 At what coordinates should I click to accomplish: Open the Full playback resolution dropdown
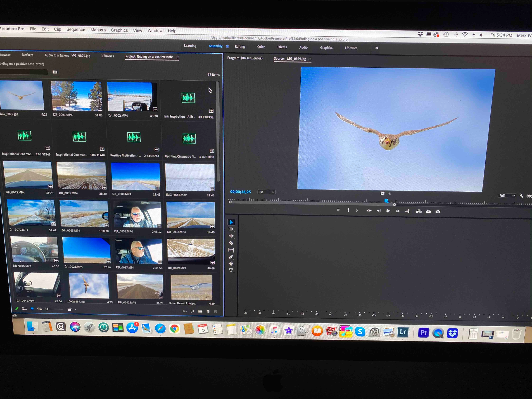[507, 196]
